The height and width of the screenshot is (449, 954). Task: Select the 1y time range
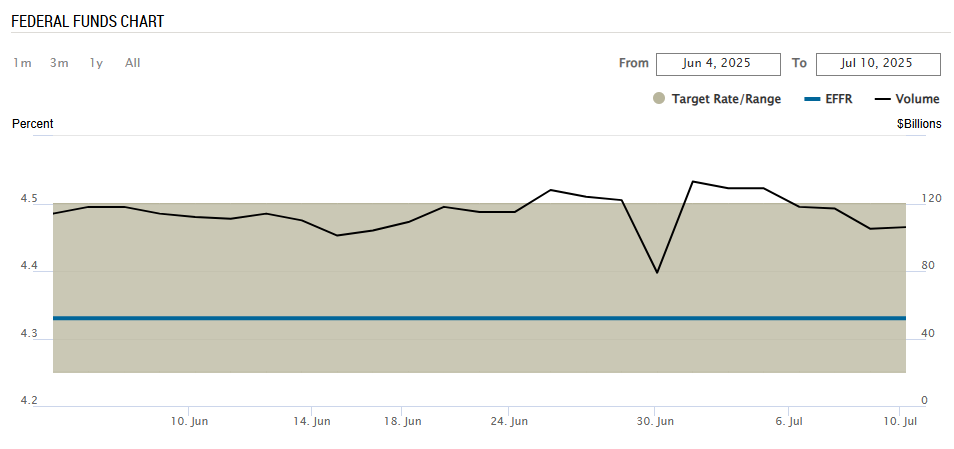click(96, 63)
